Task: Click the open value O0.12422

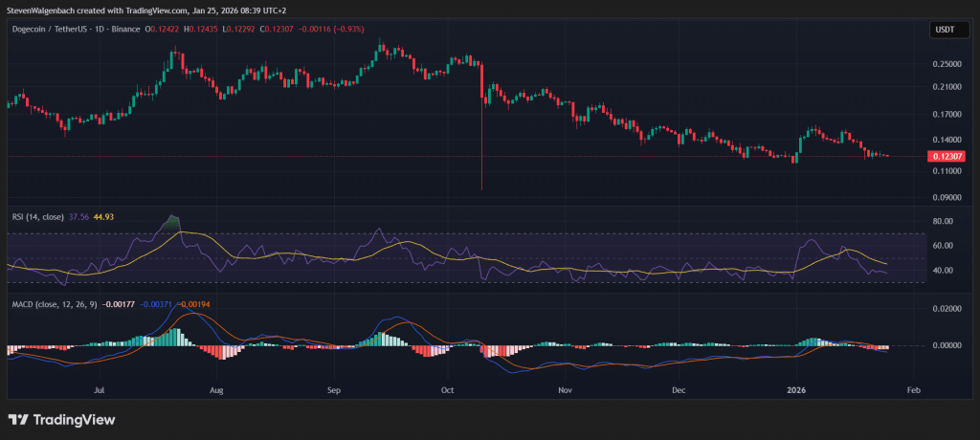Action: (161, 29)
